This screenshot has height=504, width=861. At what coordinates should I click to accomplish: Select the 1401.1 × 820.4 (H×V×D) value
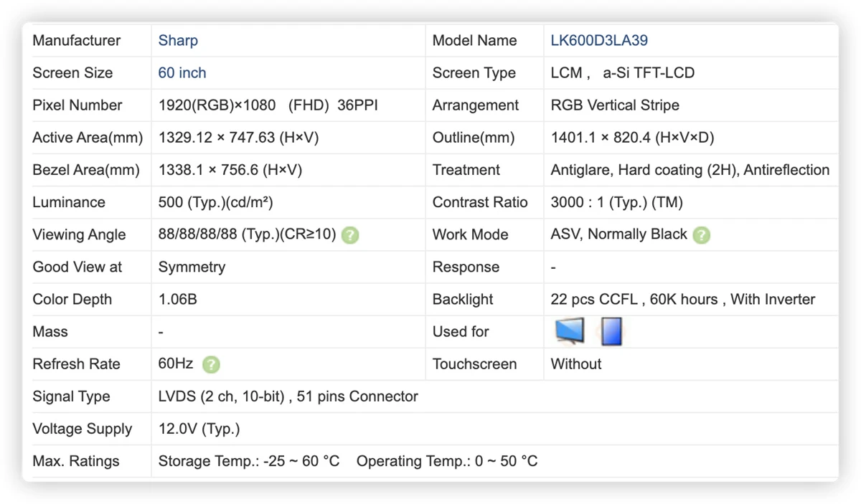point(633,138)
